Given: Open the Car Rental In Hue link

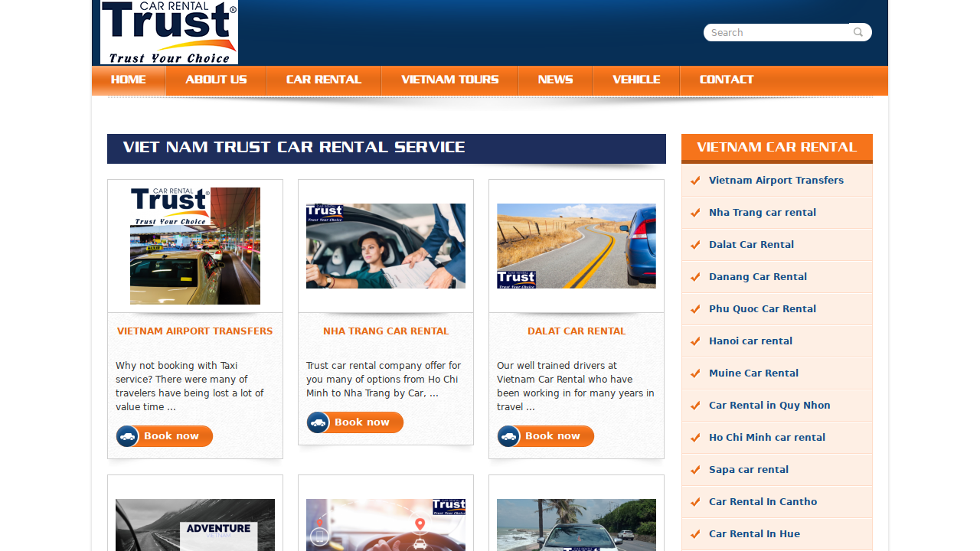Looking at the screenshot, I should [x=755, y=534].
